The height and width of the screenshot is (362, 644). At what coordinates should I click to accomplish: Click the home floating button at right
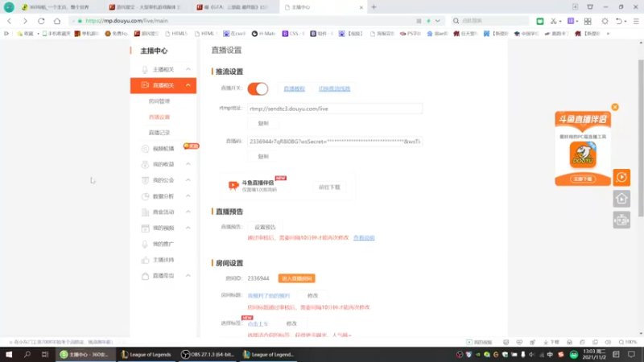(x=621, y=199)
